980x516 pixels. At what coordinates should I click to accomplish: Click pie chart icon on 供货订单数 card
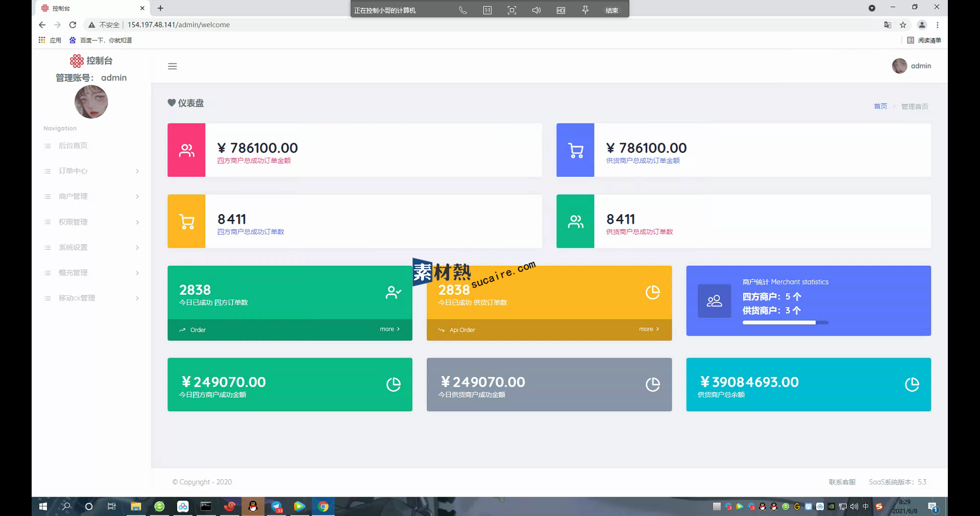(653, 292)
